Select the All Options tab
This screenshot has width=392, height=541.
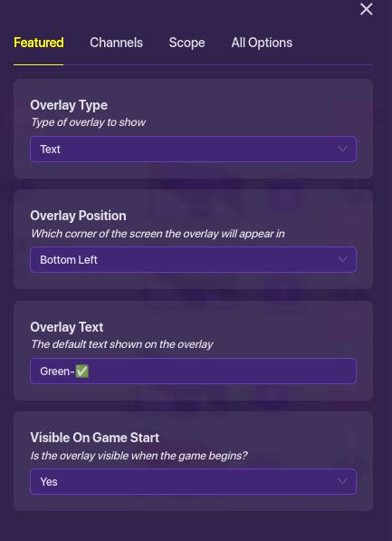point(262,43)
